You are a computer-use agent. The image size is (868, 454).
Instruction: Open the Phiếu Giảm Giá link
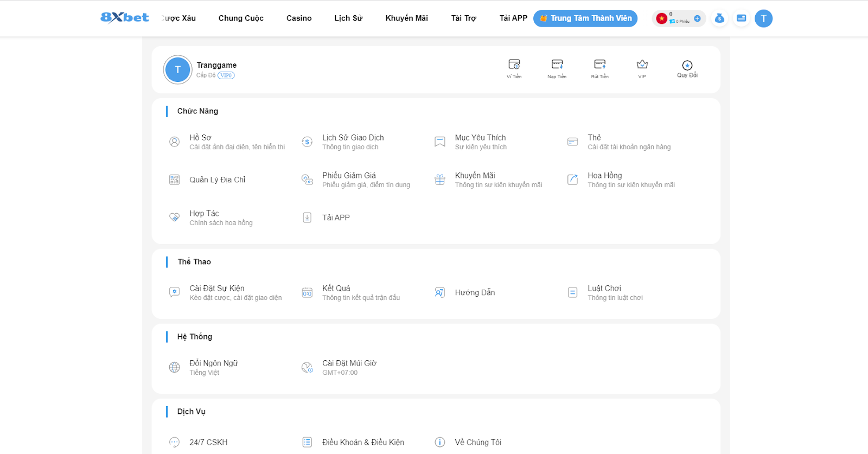tap(349, 176)
